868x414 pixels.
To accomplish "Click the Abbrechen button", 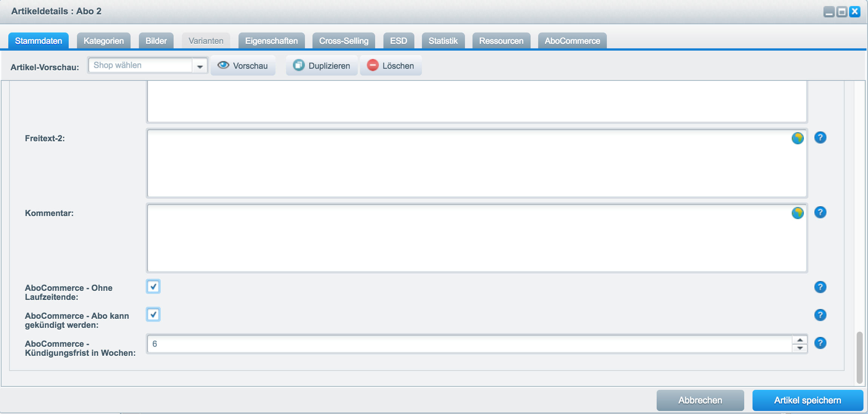I will [x=700, y=400].
